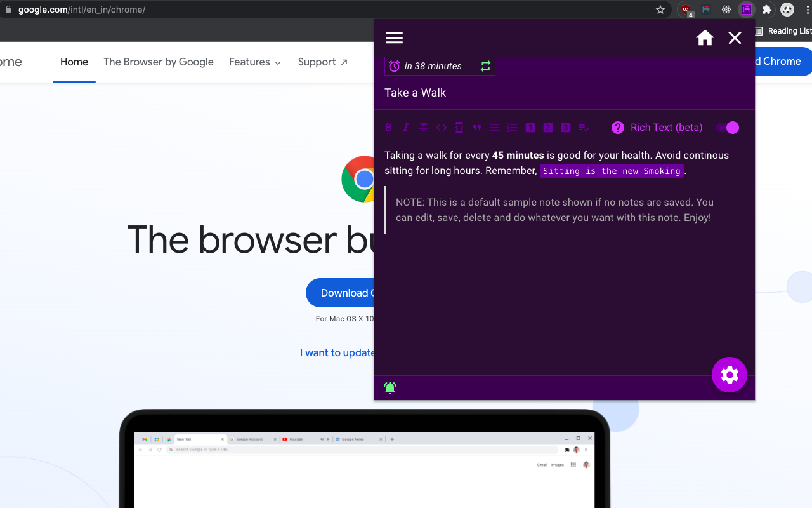
Task: Apply italic formatting in the note toolbar
Action: [x=406, y=128]
